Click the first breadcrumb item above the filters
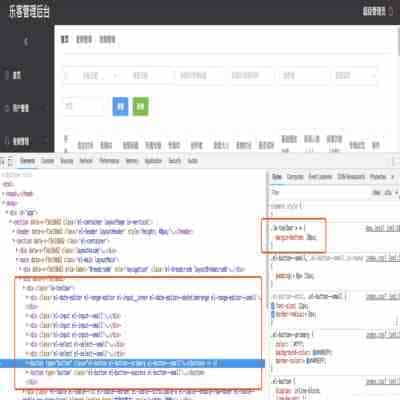 [65, 39]
